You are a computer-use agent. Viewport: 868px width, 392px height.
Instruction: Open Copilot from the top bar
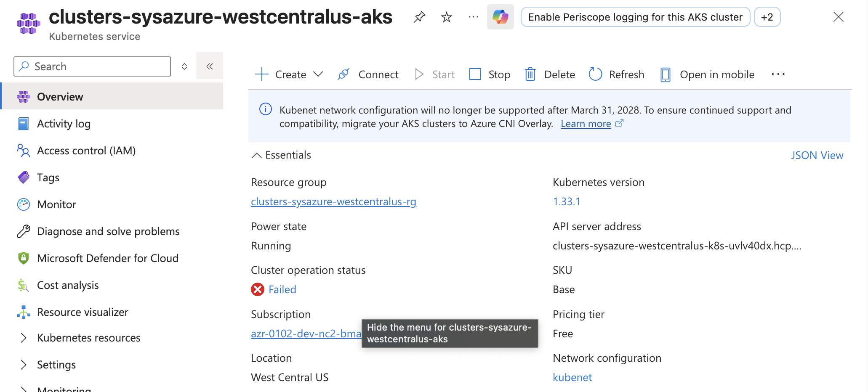(500, 17)
